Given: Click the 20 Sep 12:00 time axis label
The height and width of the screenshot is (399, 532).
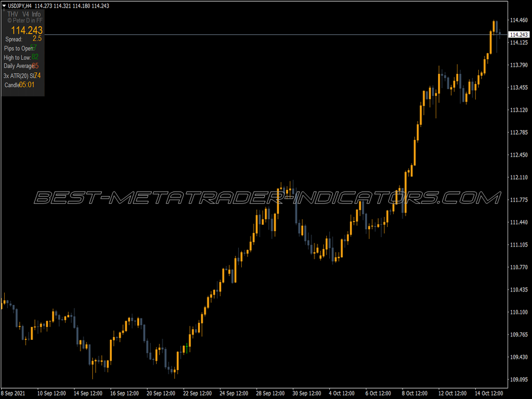Looking at the screenshot, I should point(161,393).
